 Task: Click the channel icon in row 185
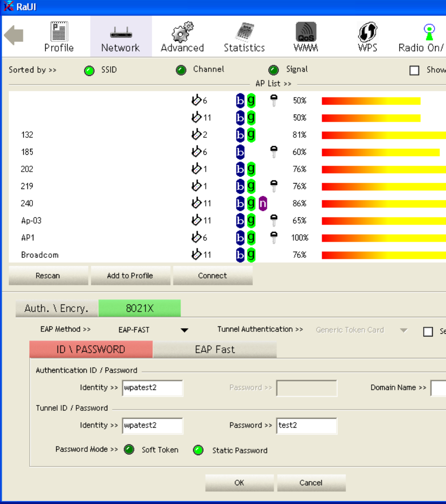click(x=196, y=152)
